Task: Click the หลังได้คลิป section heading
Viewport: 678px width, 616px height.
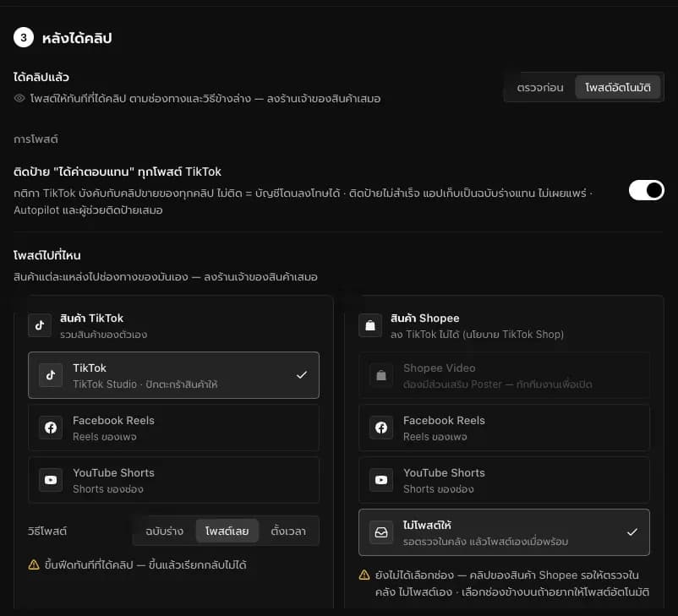Action: [77, 38]
